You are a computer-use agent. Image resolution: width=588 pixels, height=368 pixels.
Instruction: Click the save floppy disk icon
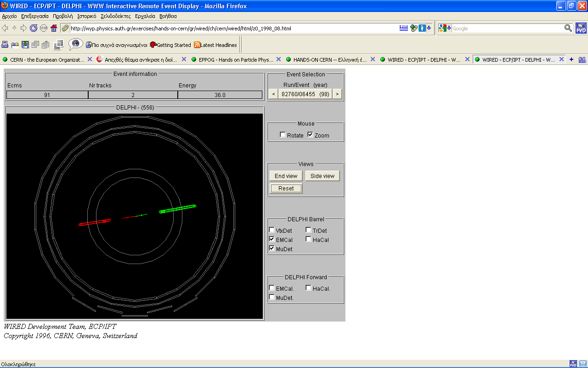point(25,45)
